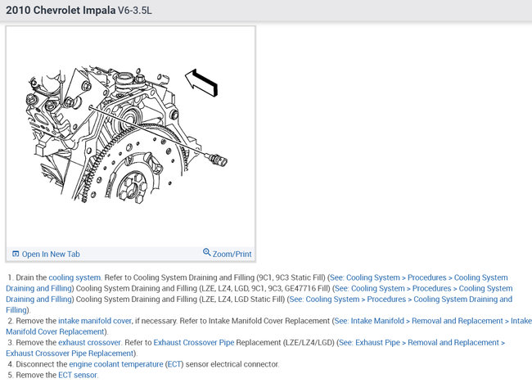Open the 'cooling system' link in step 1

tap(74, 277)
